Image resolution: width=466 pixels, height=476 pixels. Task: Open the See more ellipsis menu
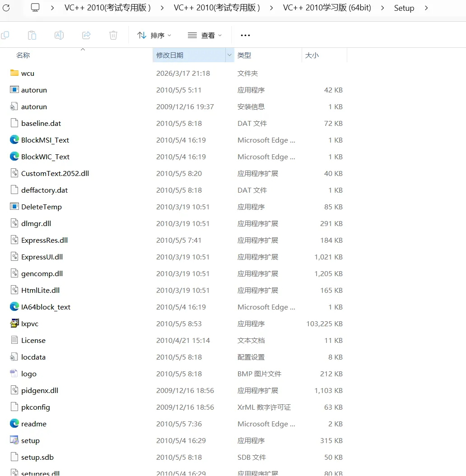click(245, 36)
